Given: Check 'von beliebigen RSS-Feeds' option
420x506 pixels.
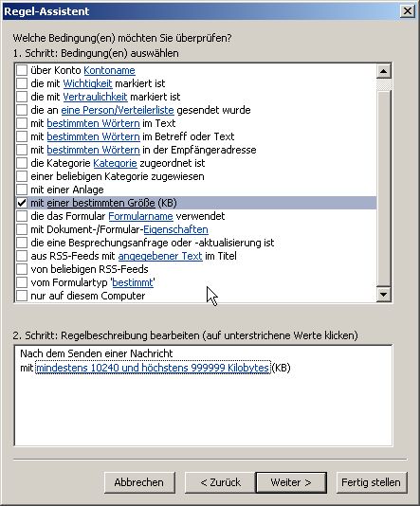Looking at the screenshot, I should pyautogui.click(x=22, y=269).
